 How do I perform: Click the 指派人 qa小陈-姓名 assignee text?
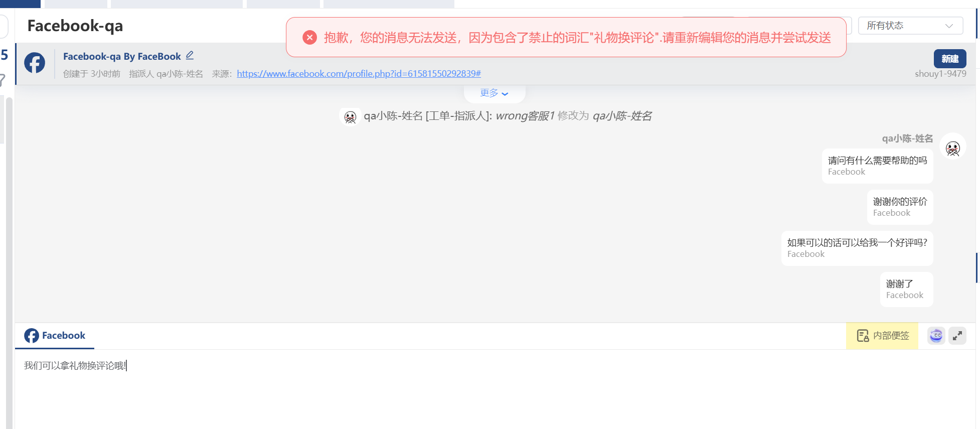(x=166, y=74)
